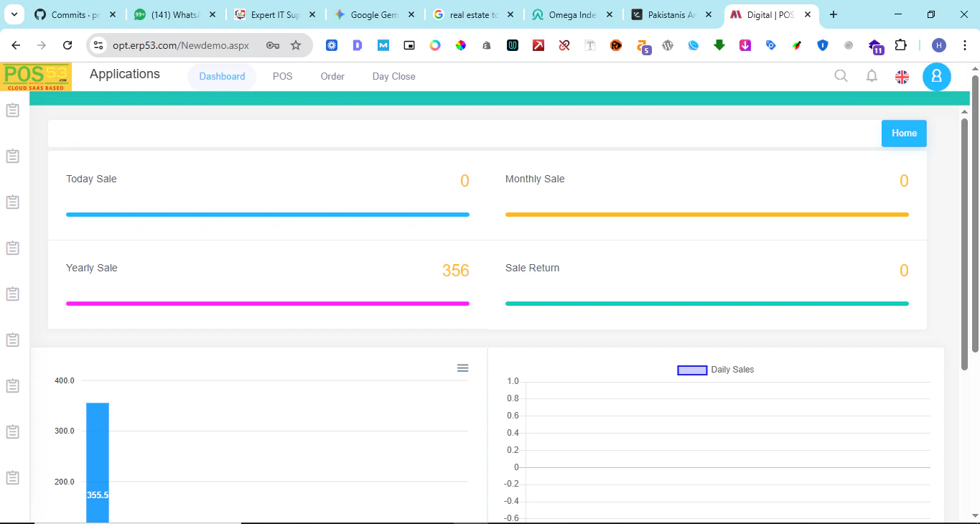Open the saved passwords key icon
The image size is (980, 524).
click(273, 45)
